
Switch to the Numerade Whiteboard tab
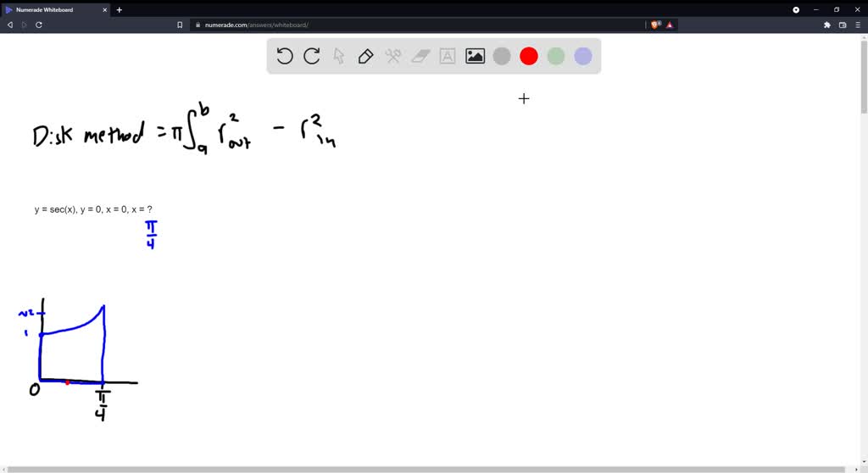coord(51,9)
